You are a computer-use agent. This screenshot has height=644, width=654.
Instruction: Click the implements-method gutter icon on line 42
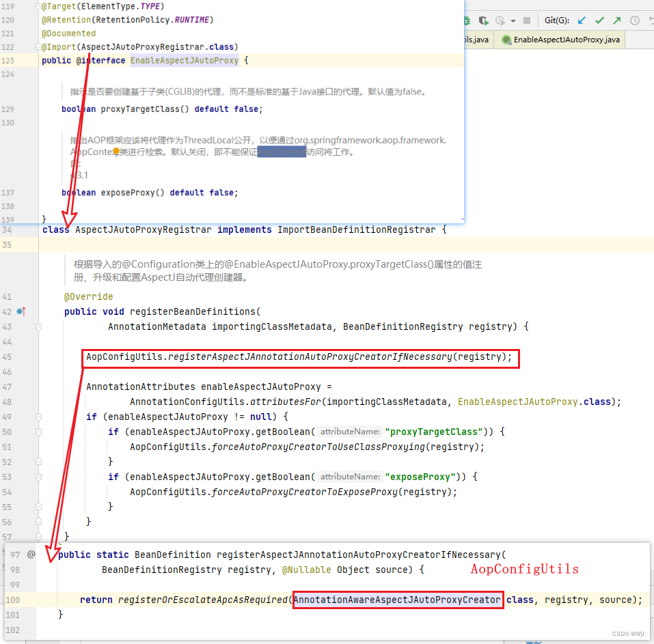tap(21, 311)
